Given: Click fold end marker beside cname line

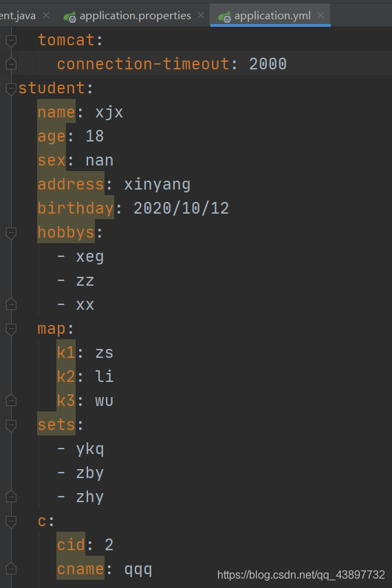Looking at the screenshot, I should coord(11,569).
